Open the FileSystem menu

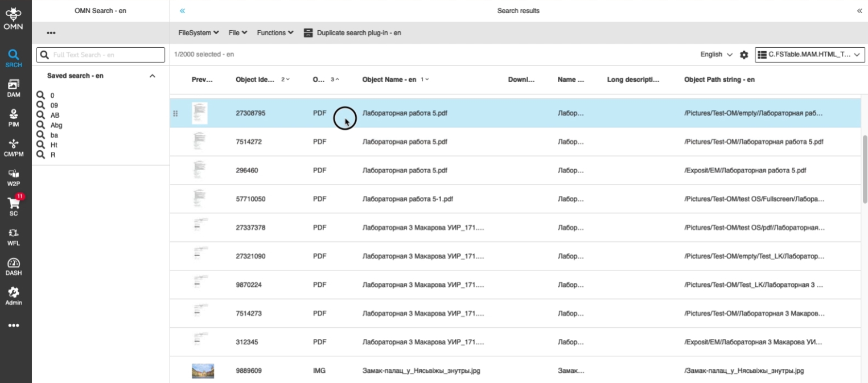click(x=199, y=33)
